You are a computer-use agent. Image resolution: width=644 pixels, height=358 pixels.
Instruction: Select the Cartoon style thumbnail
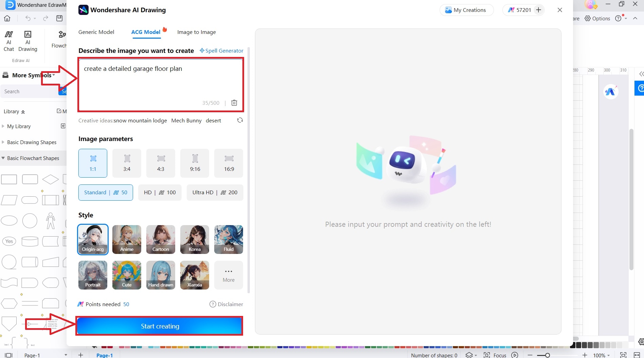tap(161, 239)
